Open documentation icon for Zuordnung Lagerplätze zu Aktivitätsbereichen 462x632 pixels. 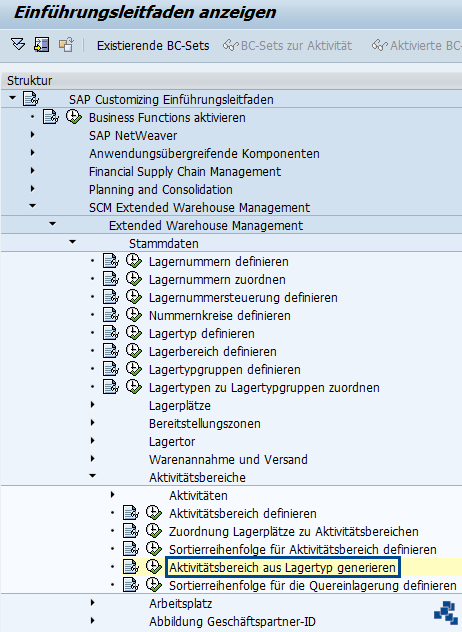(x=131, y=531)
